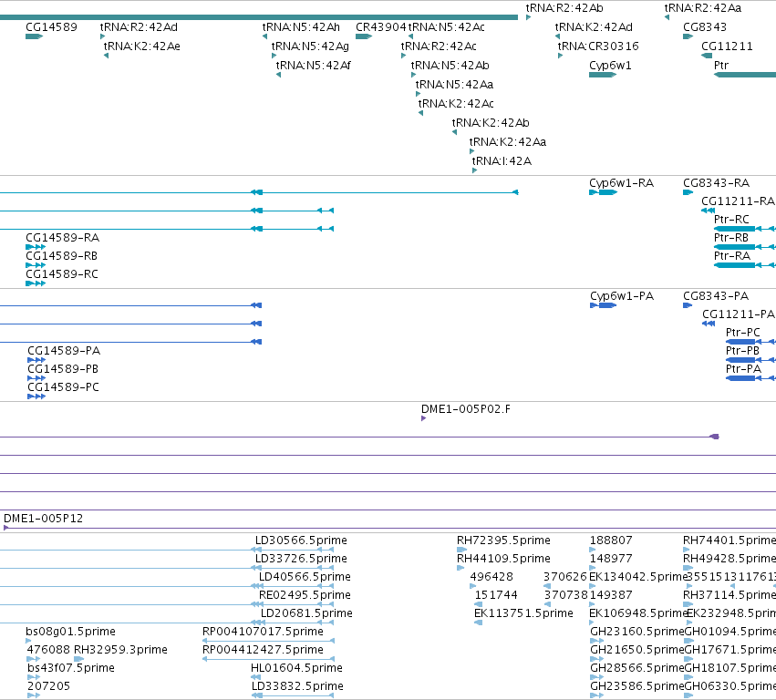Select the RH44109.5prime EST label
This screenshot has height=700, width=776.
click(503, 560)
